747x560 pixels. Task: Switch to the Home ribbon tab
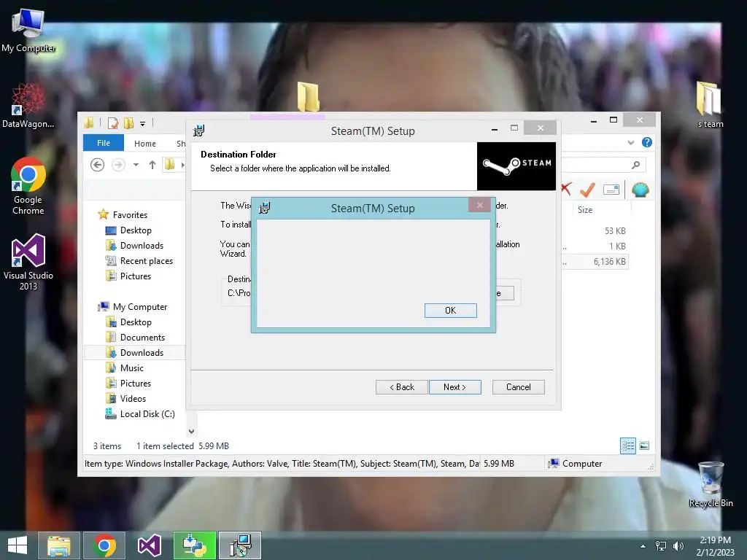point(145,144)
